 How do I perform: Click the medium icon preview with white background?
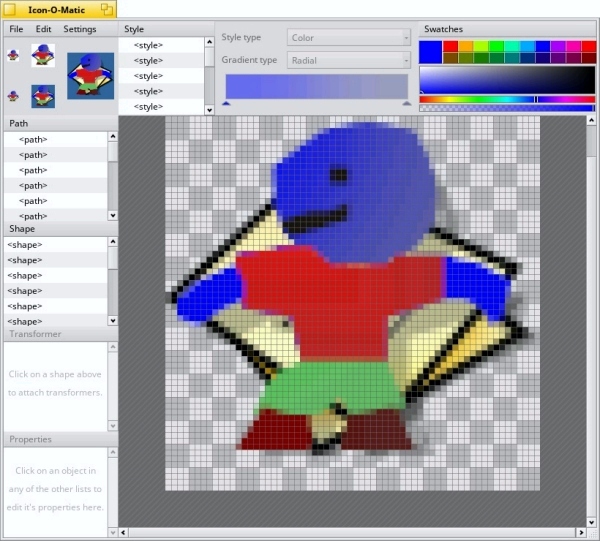[42, 54]
